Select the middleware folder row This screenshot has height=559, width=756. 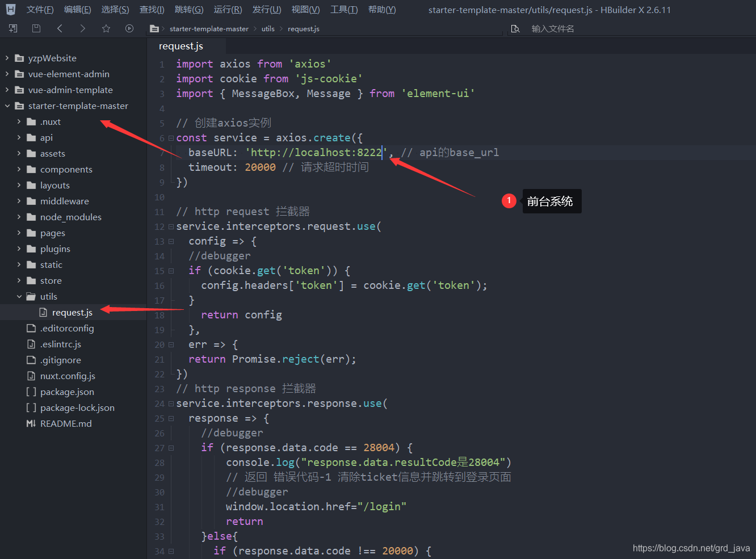(x=73, y=201)
